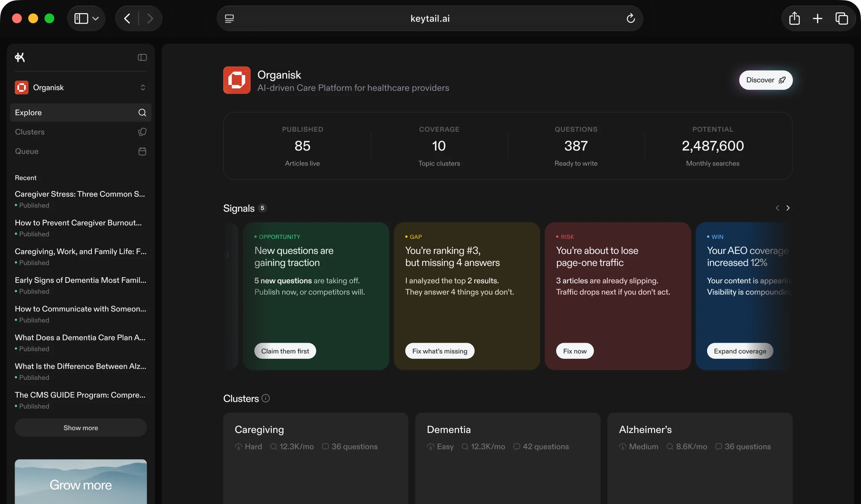The width and height of the screenshot is (861, 504).
Task: Click the Risk signal card heading
Action: (x=597, y=257)
